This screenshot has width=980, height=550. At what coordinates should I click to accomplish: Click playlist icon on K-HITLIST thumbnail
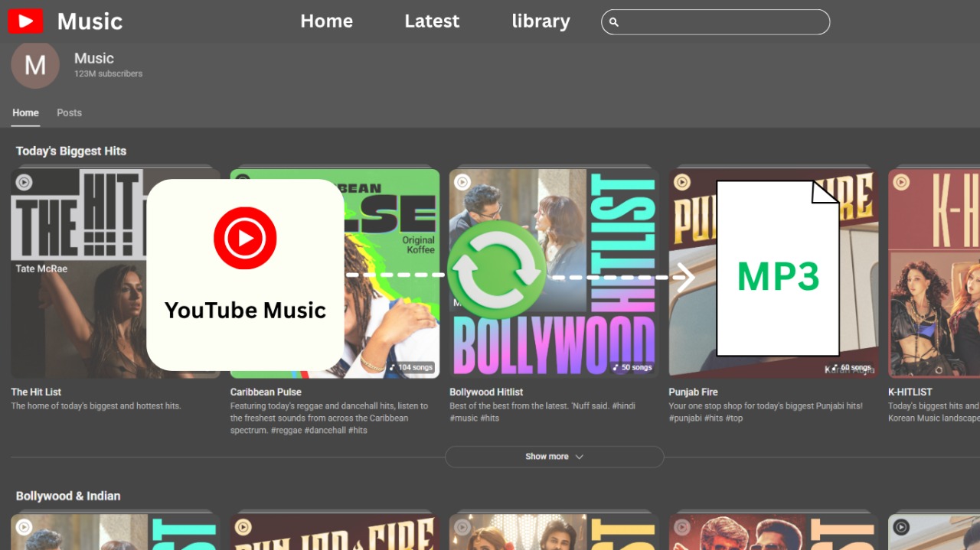901,182
